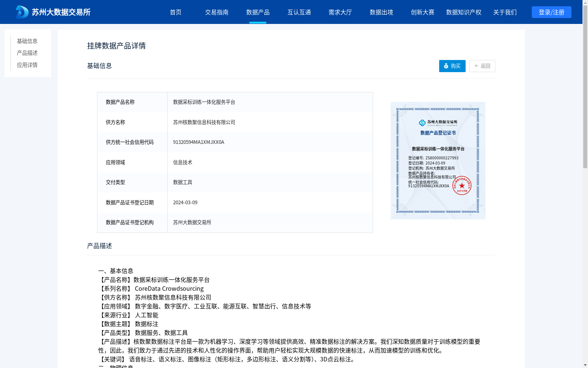Click the Suzhou Big Data Exchange logo icon

point(22,12)
